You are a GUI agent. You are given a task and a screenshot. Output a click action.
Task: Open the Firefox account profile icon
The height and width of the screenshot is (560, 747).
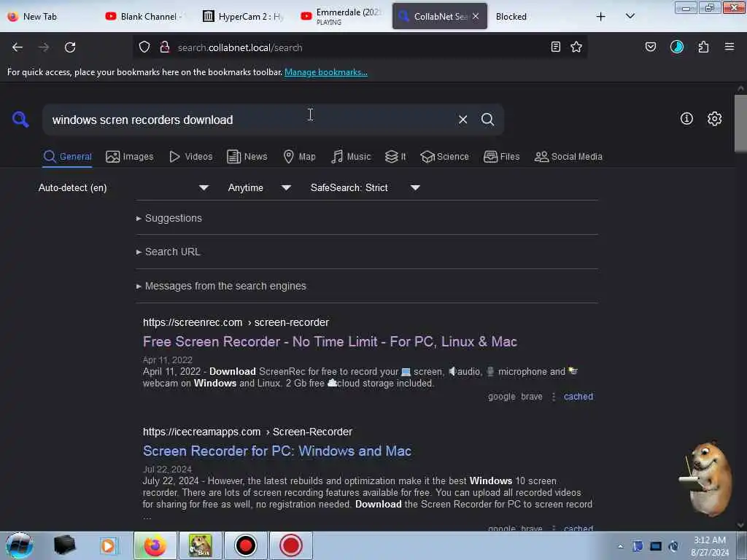tap(677, 47)
